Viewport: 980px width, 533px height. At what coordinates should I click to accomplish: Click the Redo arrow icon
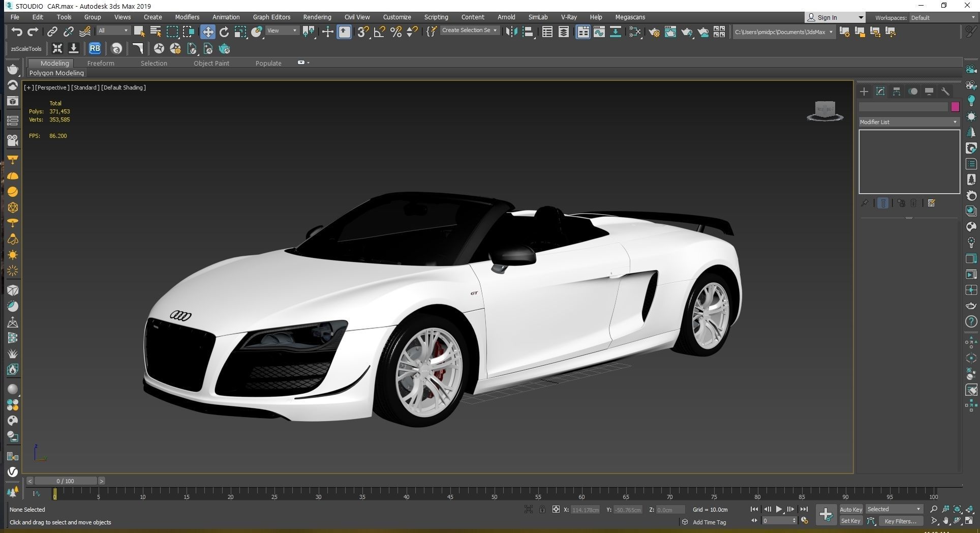click(x=33, y=32)
